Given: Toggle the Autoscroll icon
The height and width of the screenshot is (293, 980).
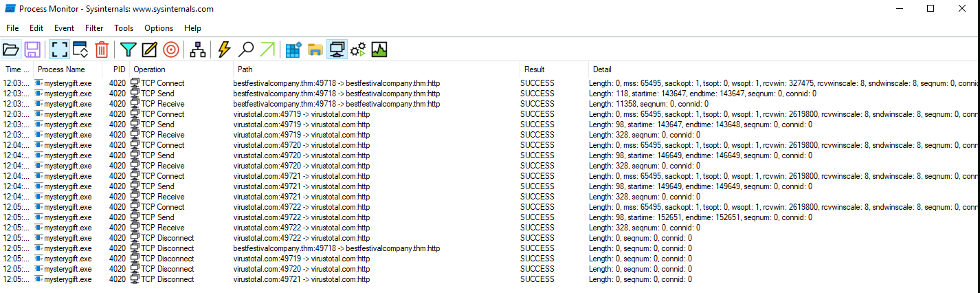Looking at the screenshot, I should (x=80, y=50).
